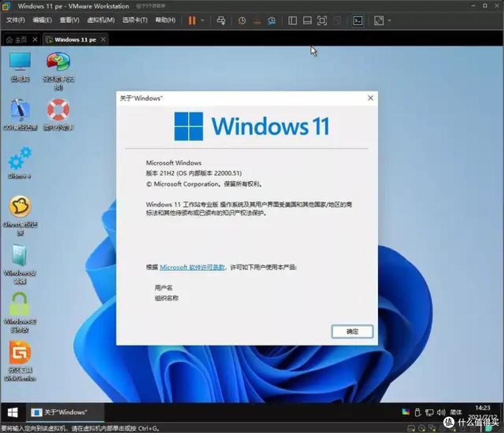Screen dimensions: 504x433
Task: Toggle the library sidebar panel
Action: click(x=292, y=20)
